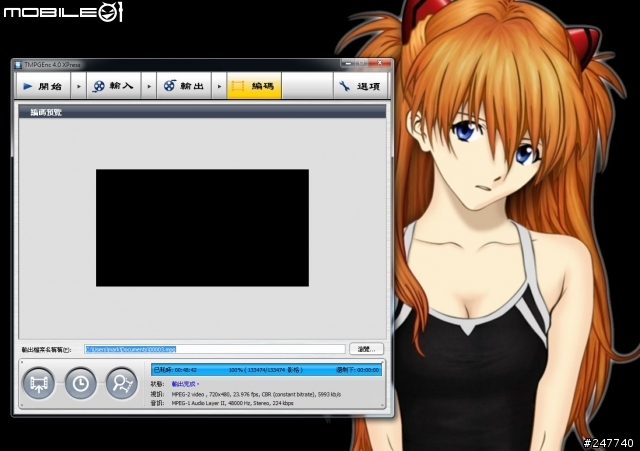Minimize the TMPGEnc window
Image resolution: width=640 pixels, height=451 pixels.
click(348, 63)
